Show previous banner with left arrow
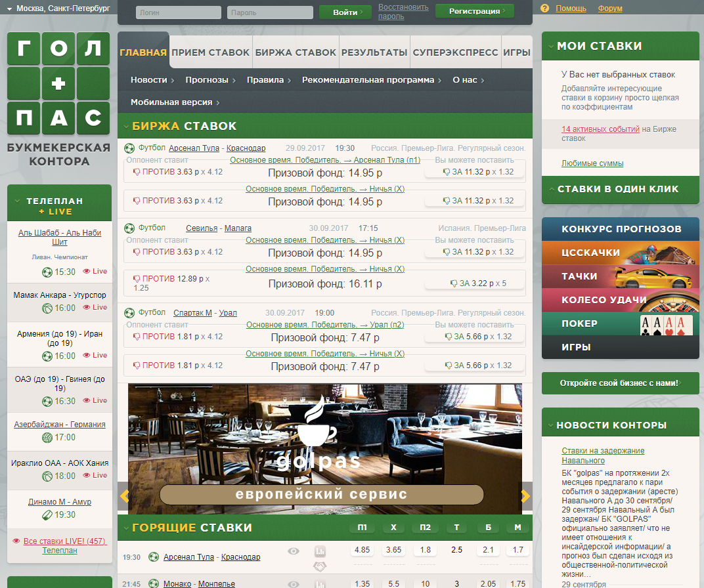The height and width of the screenshot is (588, 704). pos(124,496)
